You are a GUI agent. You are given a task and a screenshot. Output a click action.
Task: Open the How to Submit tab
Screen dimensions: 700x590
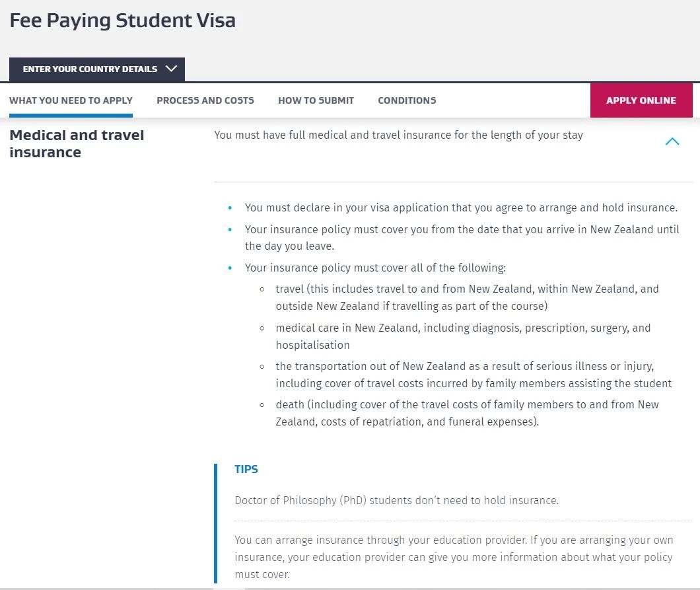point(316,100)
